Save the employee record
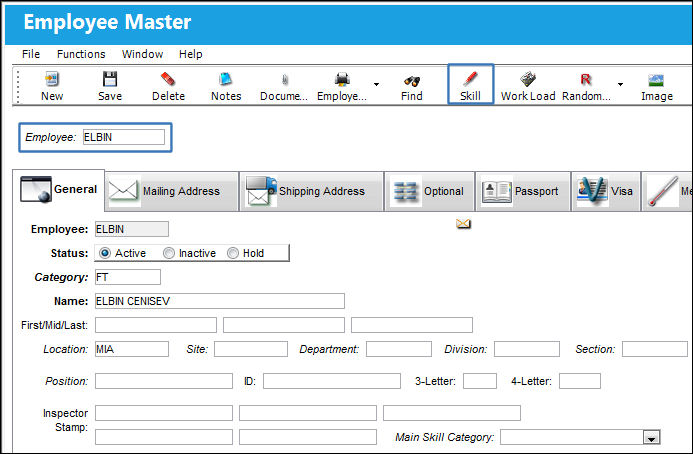 [x=110, y=86]
